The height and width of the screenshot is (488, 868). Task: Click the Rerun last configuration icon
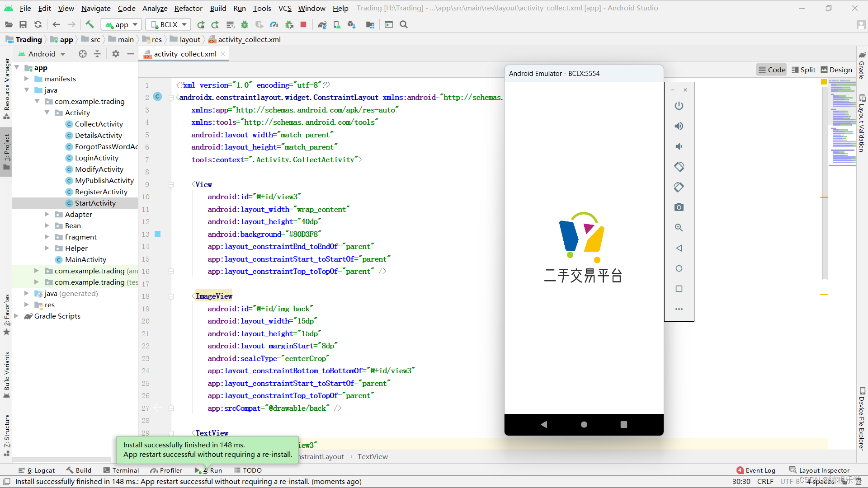pos(202,24)
